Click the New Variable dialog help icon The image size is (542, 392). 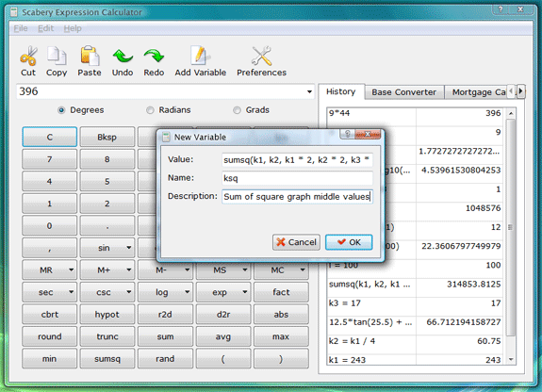tap(348, 134)
